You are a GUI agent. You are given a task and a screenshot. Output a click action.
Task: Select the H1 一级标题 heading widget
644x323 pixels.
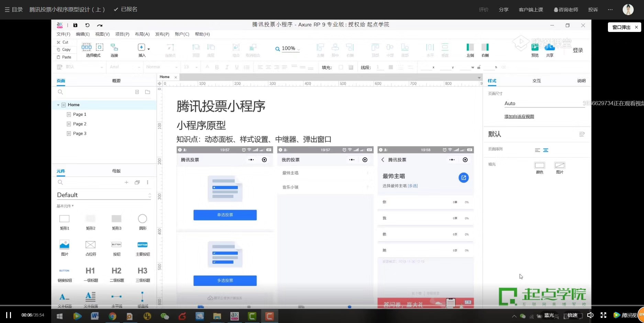91,274
